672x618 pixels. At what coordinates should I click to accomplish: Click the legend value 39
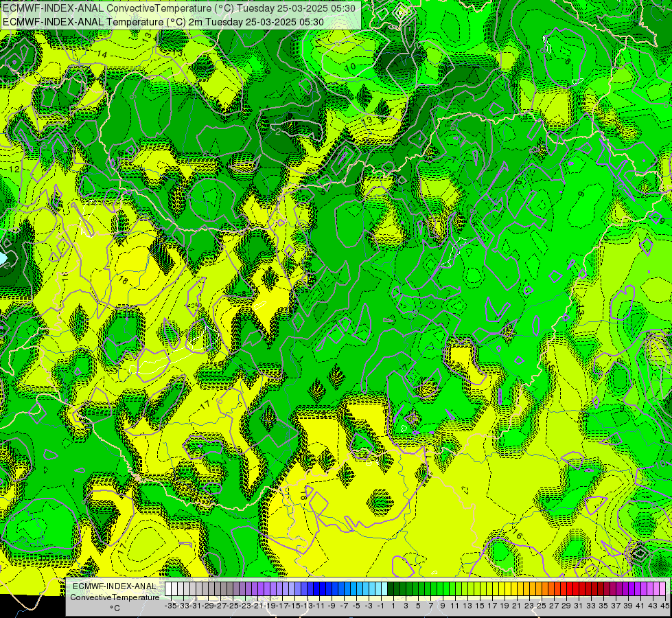(628, 606)
